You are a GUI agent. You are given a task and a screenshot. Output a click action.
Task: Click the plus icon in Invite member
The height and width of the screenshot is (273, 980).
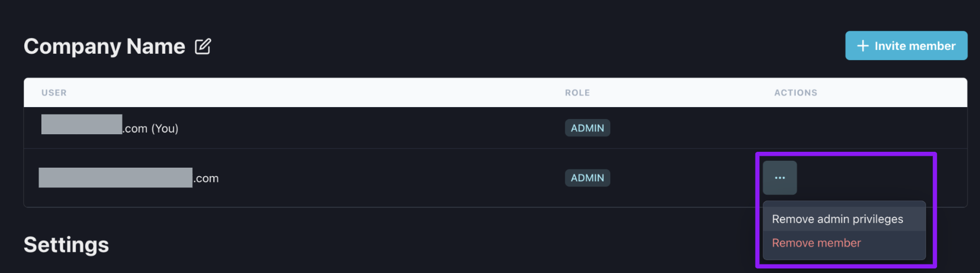[x=863, y=46]
